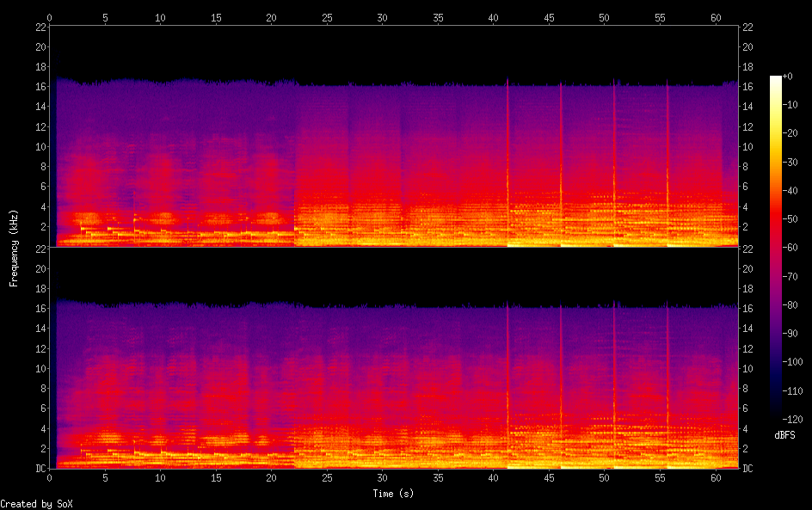Click the "-50" color scale label

click(x=790, y=219)
